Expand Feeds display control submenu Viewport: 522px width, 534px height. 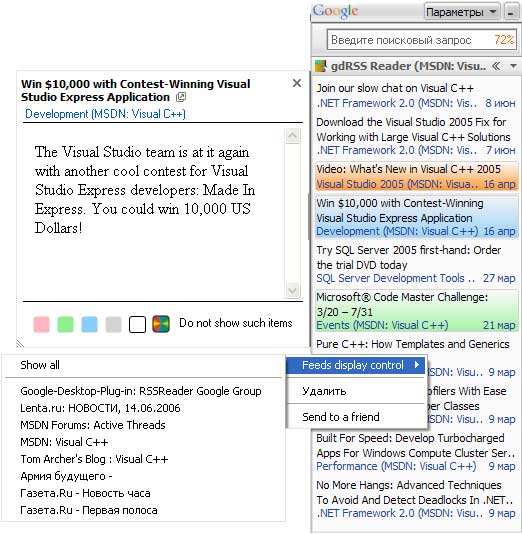pos(356,365)
